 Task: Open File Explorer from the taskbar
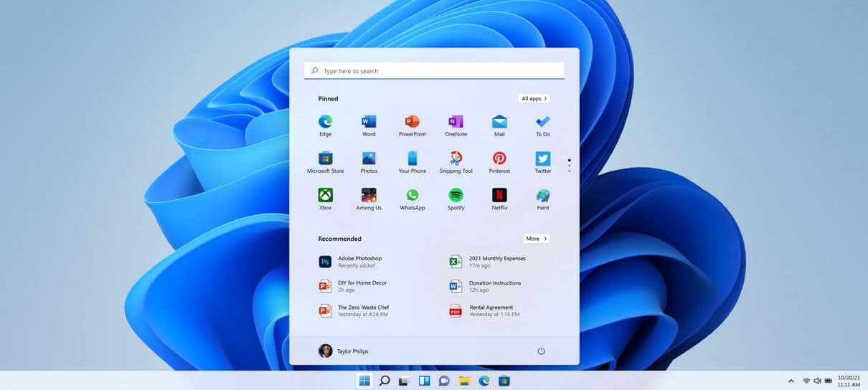coord(464,381)
